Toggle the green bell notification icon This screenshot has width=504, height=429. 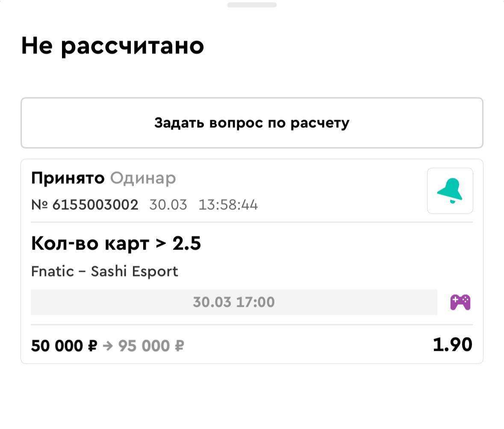(450, 191)
